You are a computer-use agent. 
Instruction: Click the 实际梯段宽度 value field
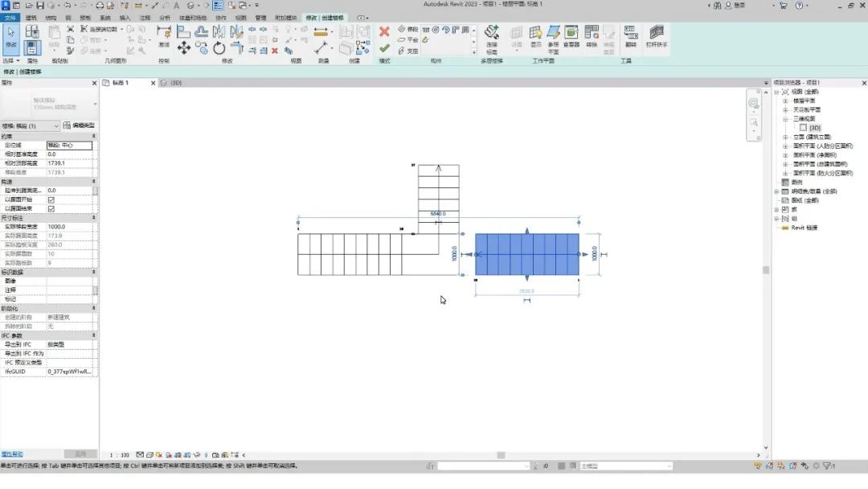[68, 227]
